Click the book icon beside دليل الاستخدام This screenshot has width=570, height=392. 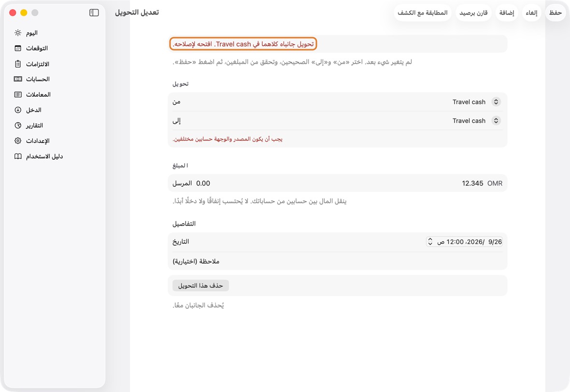(x=18, y=156)
